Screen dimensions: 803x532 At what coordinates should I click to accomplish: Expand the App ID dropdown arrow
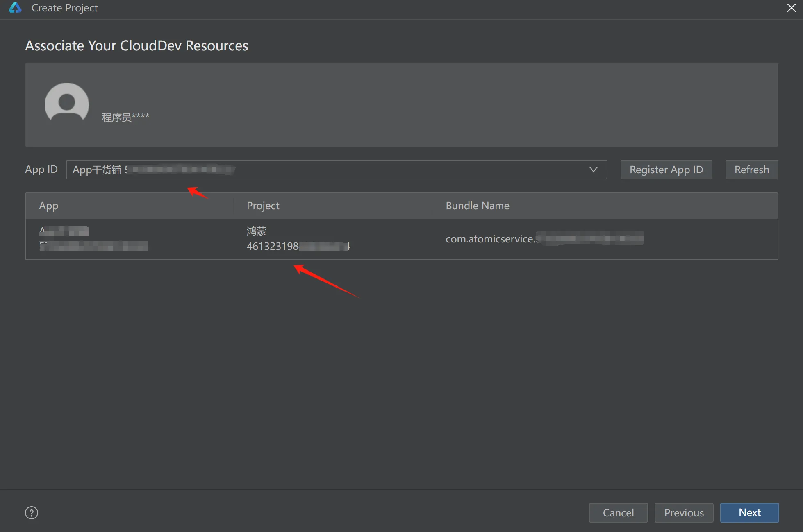click(x=593, y=170)
